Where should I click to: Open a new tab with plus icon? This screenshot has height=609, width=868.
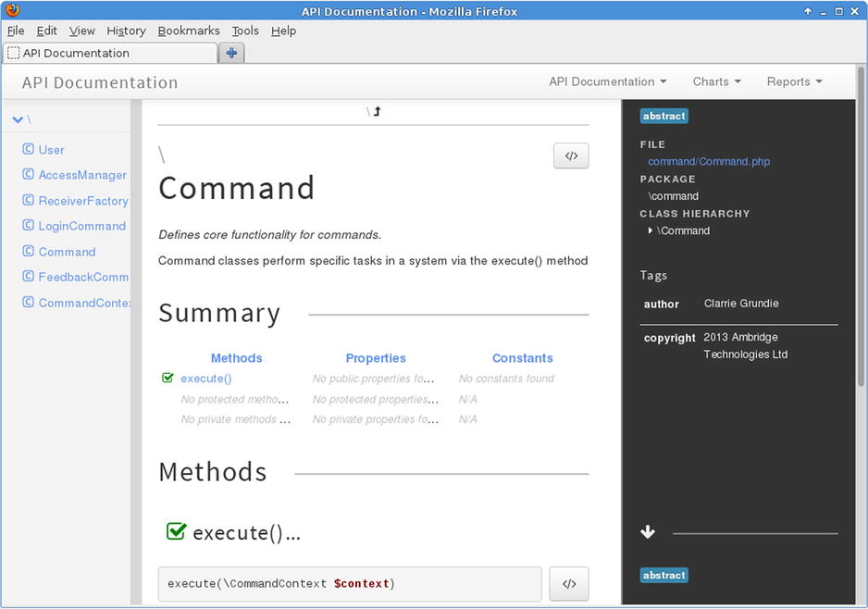pos(231,53)
